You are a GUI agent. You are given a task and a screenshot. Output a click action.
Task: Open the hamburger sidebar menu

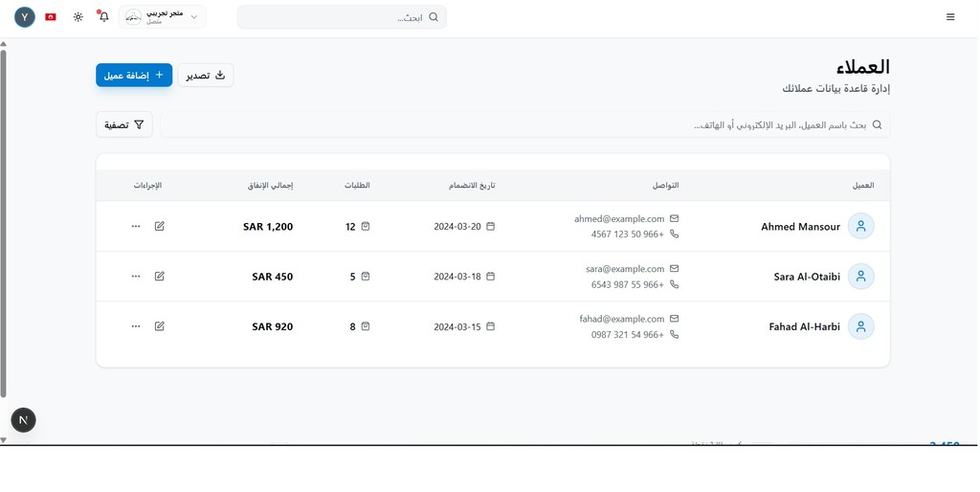click(950, 17)
